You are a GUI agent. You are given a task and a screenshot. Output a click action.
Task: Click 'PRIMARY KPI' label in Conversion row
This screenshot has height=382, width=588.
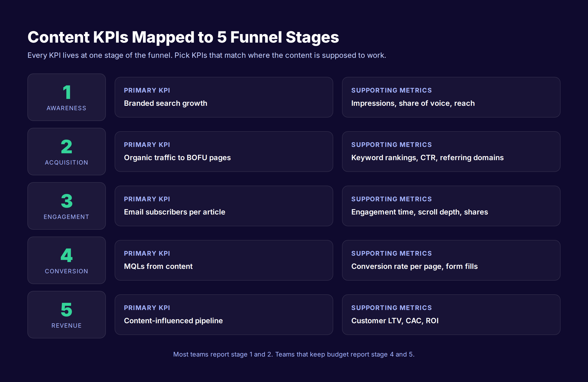(147, 253)
